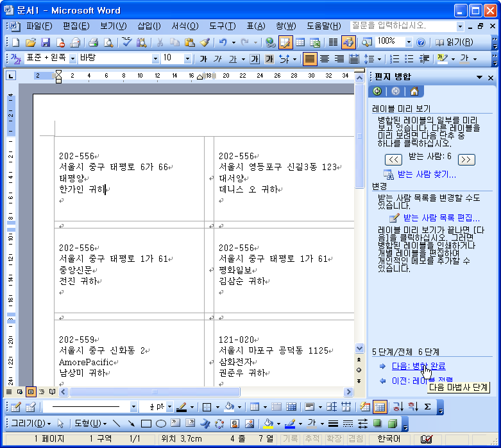Set justified paragraph alignment

pos(310,59)
